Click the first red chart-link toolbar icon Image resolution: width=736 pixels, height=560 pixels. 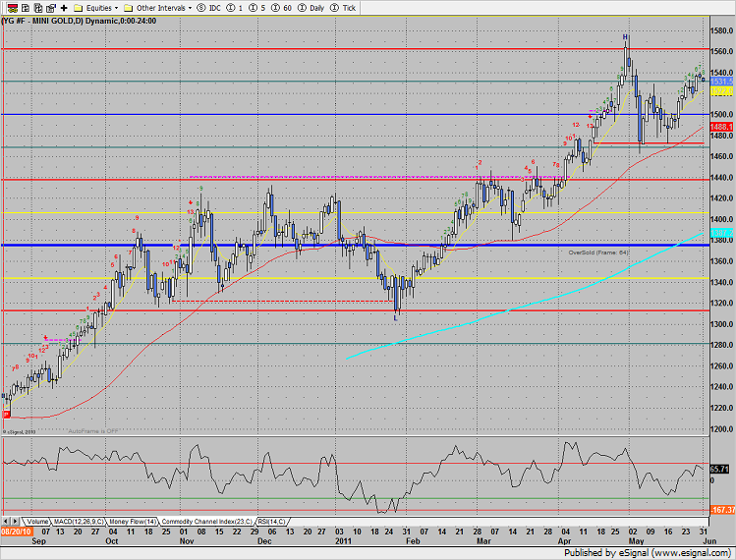[x=13, y=8]
